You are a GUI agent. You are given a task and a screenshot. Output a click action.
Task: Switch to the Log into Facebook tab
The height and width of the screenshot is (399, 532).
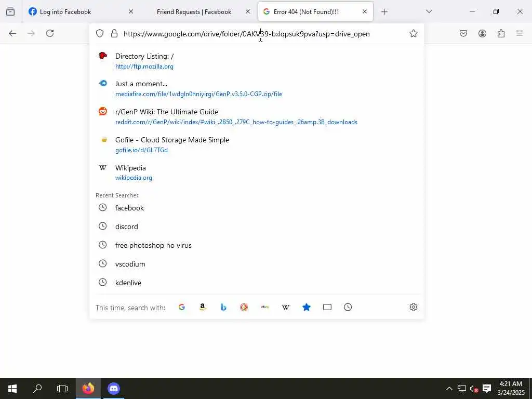(81, 12)
